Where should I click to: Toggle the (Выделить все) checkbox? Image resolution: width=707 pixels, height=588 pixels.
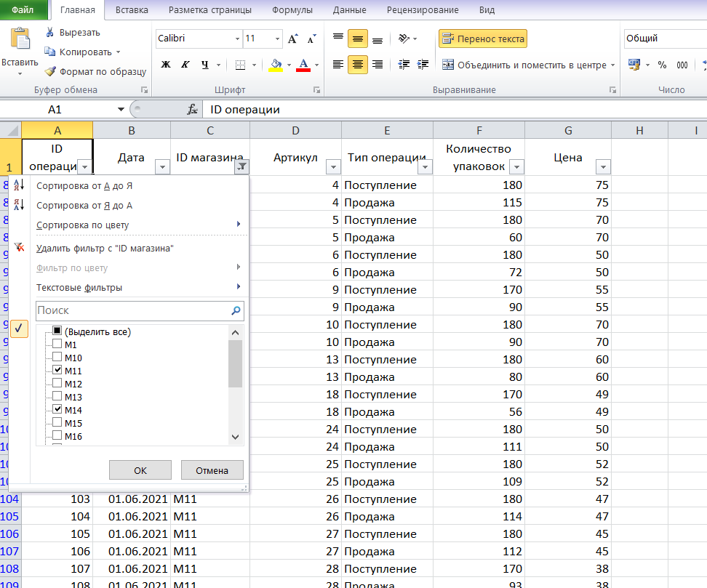pos(57,331)
